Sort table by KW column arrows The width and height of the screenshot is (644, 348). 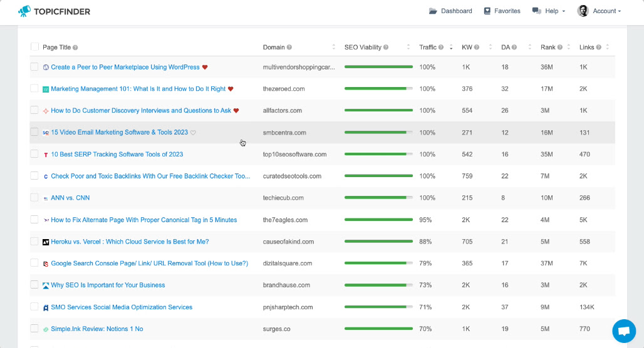(x=491, y=47)
